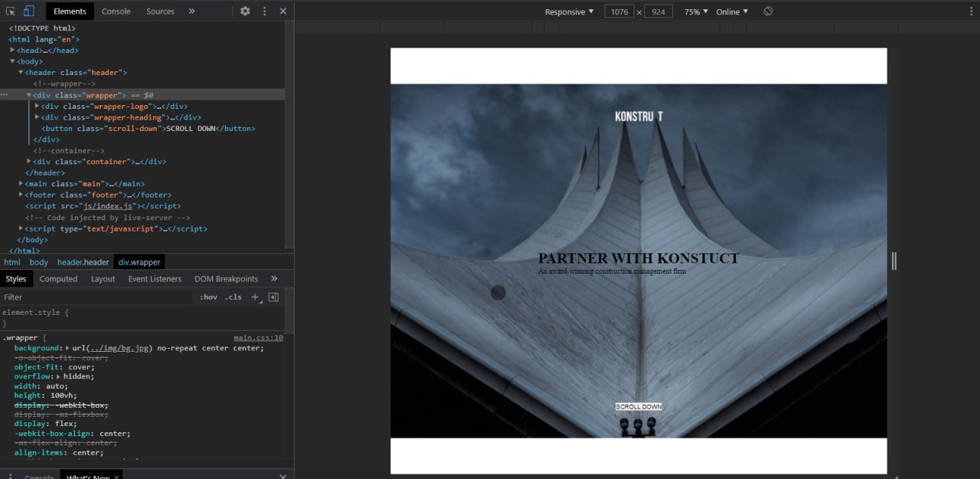Switch to the Computed styles tab
The image size is (980, 479).
(x=58, y=279)
